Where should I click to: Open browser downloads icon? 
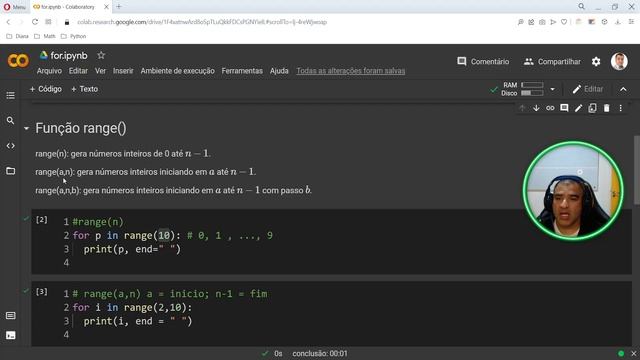pos(618,22)
